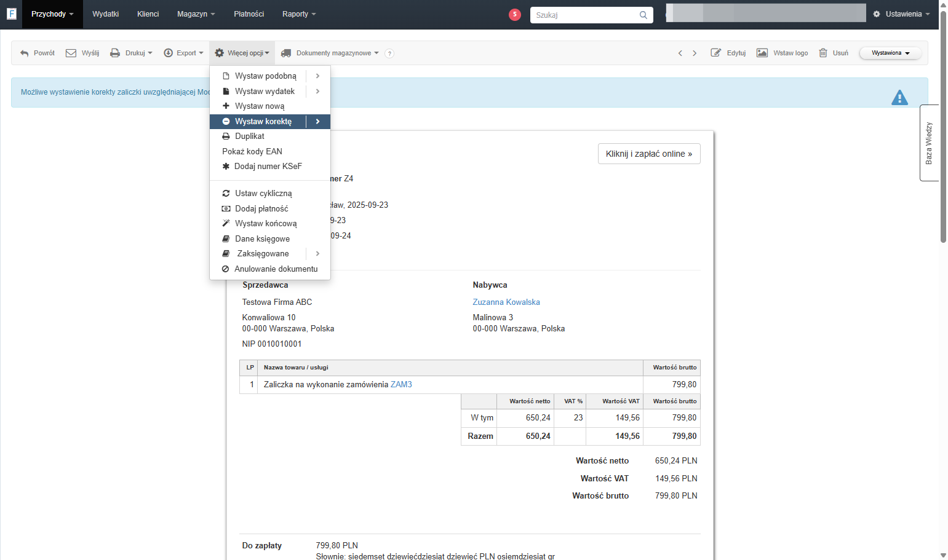Select Wystaw nową menu item
948x560 pixels.
tap(270, 106)
